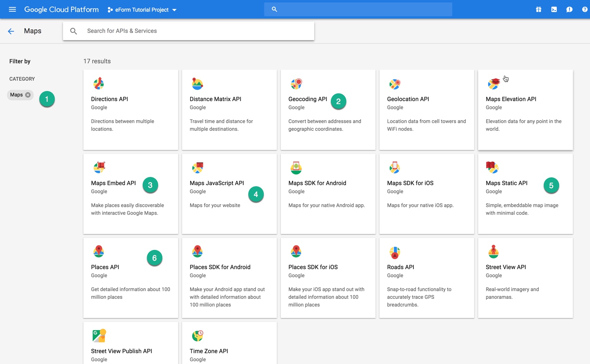Open the eForm Tutorial Project selector dropdown
Screen dimensions: 590x364
coord(142,10)
